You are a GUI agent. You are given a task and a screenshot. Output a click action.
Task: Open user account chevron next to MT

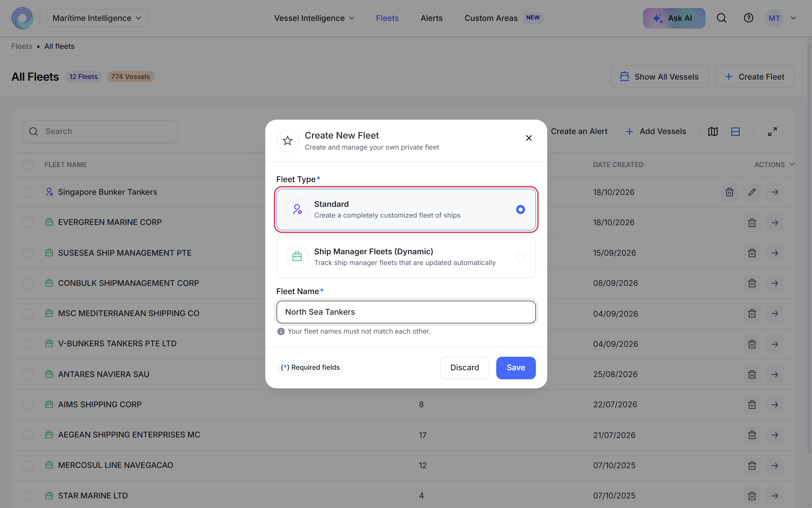tap(793, 18)
